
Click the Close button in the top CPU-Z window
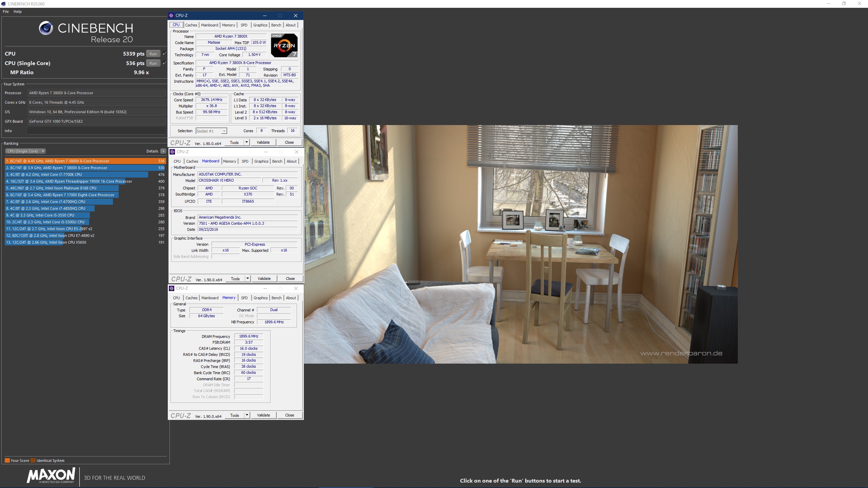point(289,142)
